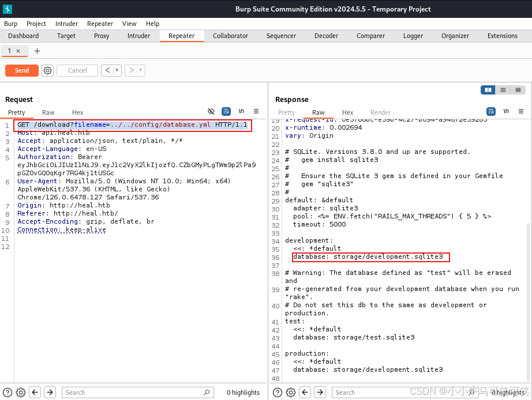Switch to the Target tab
Image resolution: width=532 pixels, height=400 pixels.
66,36
